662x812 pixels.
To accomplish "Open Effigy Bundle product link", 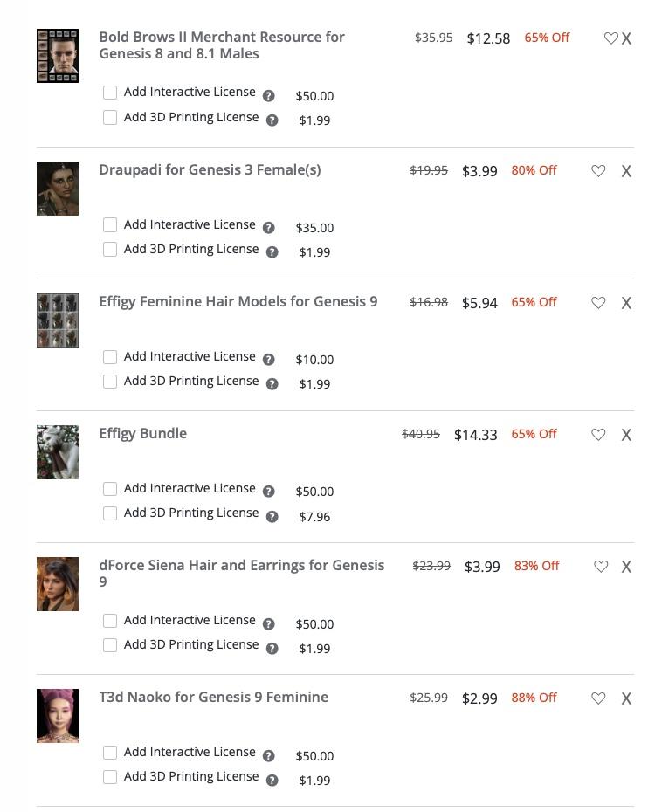I will 143,434.
